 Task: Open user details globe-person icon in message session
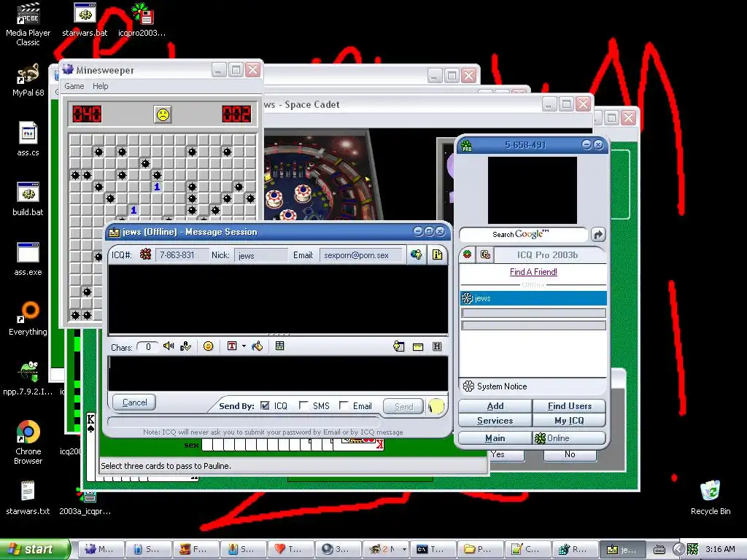coord(417,254)
